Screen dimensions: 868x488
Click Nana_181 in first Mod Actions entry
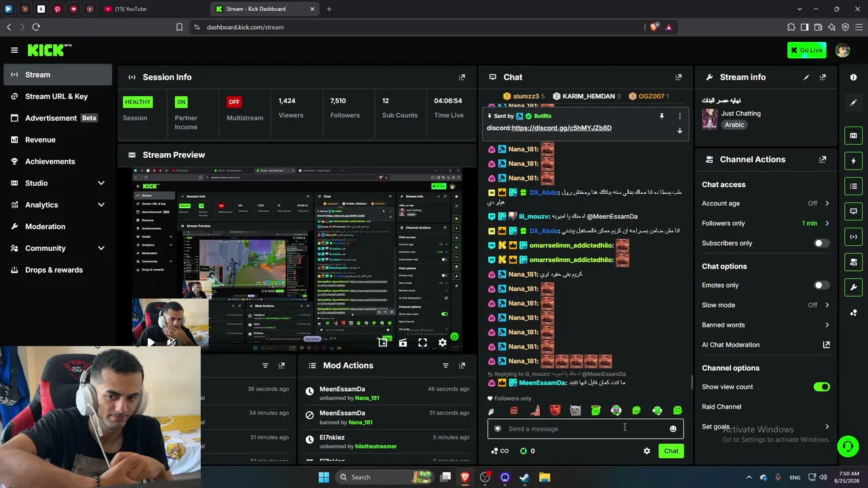[x=367, y=398]
